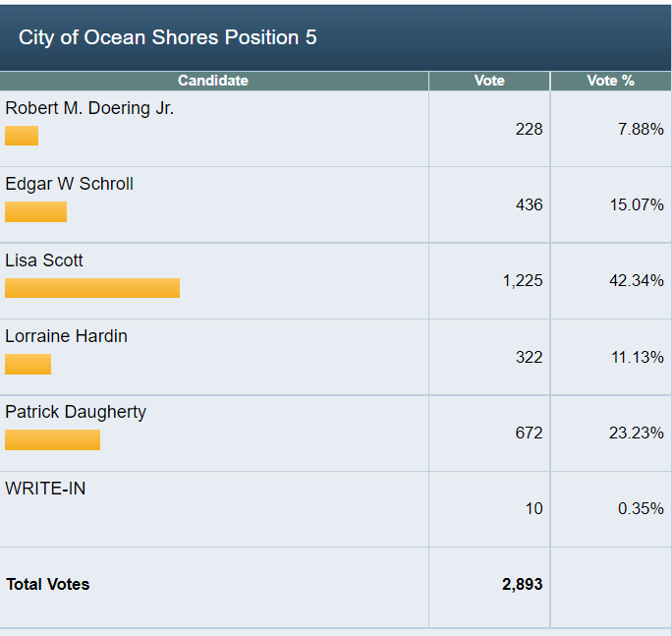Click Edgar W Schroll's orange vote bar
672x636 pixels.
tap(35, 211)
